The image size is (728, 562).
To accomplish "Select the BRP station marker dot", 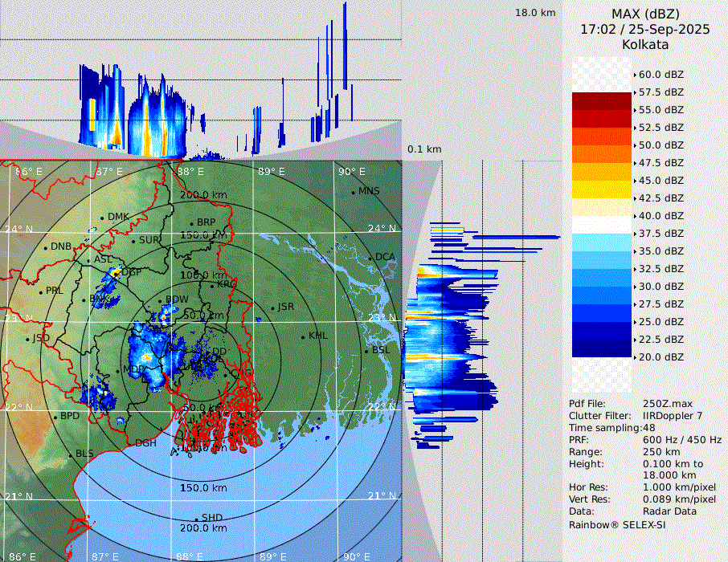I will pos(191,223).
